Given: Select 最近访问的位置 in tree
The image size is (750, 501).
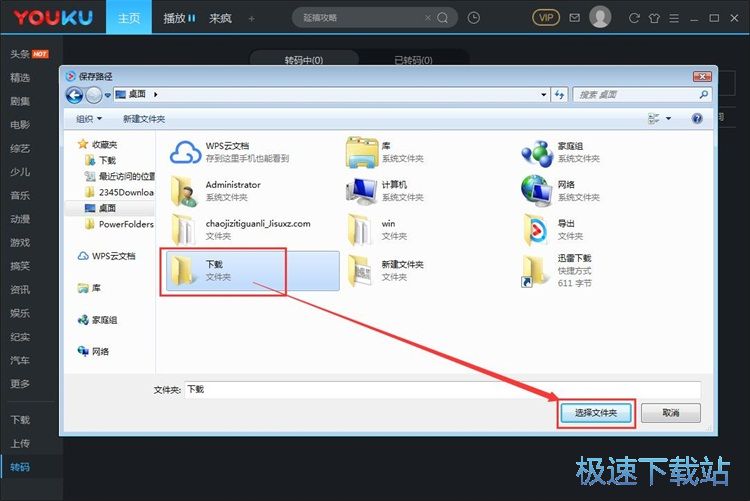Looking at the screenshot, I should pos(120,176).
